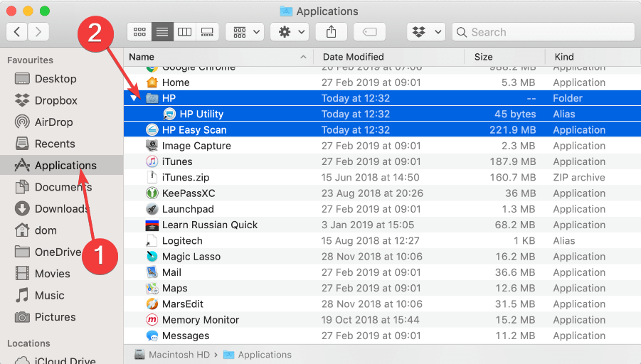
Task: Open Pictures in the sidebar
Action: click(55, 317)
